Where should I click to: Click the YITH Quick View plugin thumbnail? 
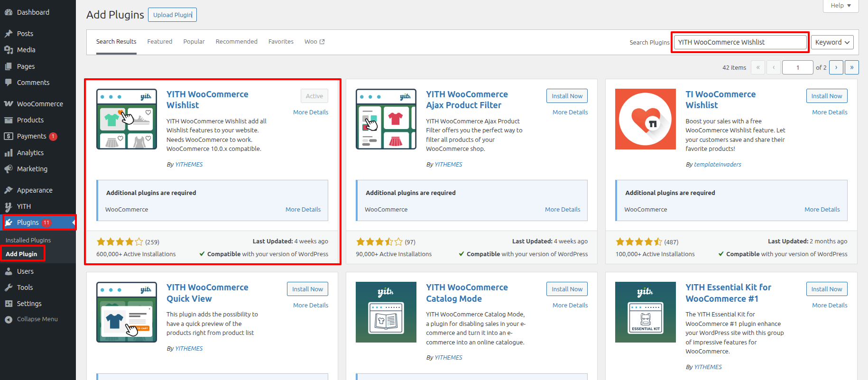pyautogui.click(x=127, y=312)
